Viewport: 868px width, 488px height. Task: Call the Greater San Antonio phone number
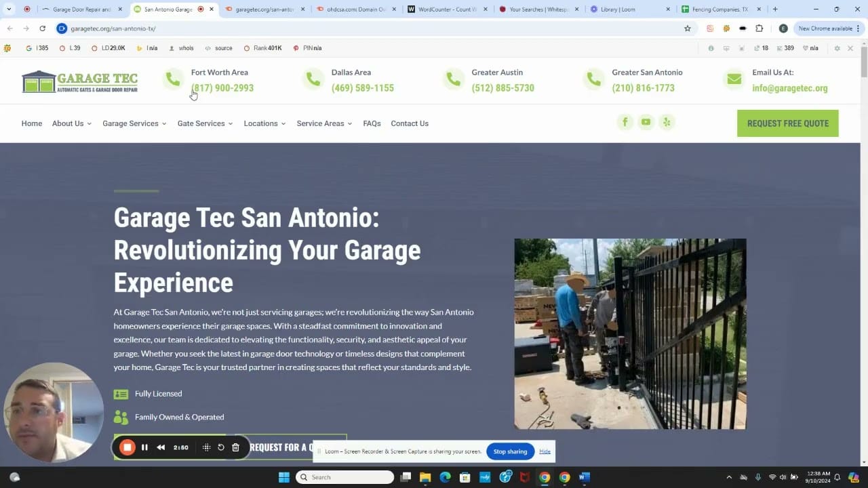[x=643, y=88]
